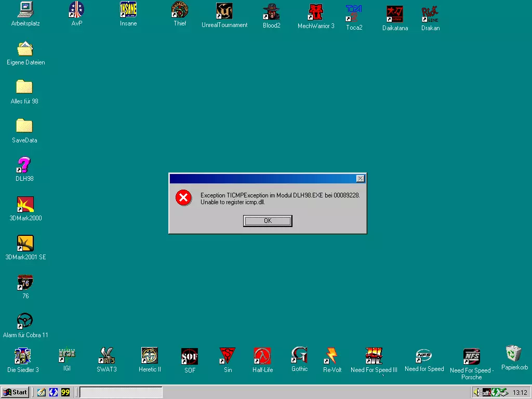This screenshot has width=532, height=399.
Task: Click OK in the error dialog
Action: click(268, 221)
